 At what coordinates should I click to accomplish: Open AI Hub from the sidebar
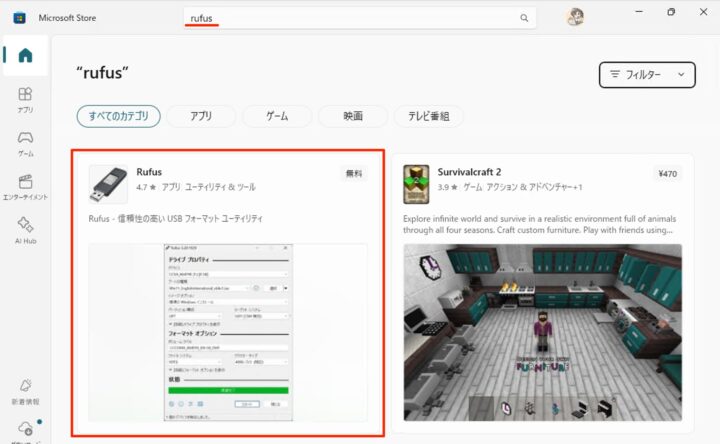(25, 230)
